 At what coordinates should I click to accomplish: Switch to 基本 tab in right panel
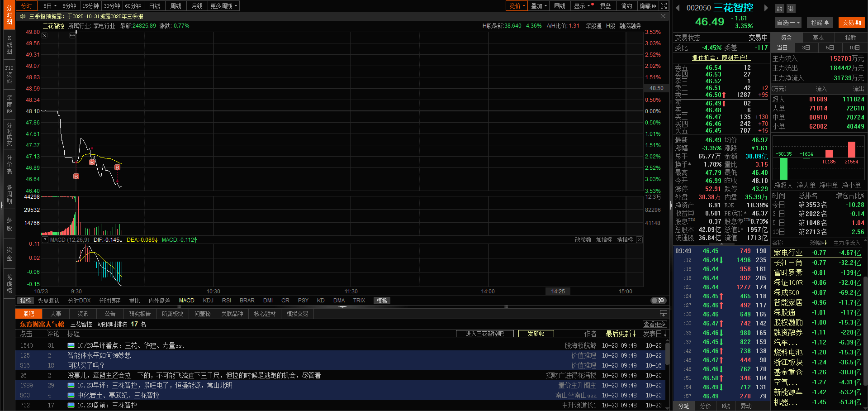[x=818, y=38]
